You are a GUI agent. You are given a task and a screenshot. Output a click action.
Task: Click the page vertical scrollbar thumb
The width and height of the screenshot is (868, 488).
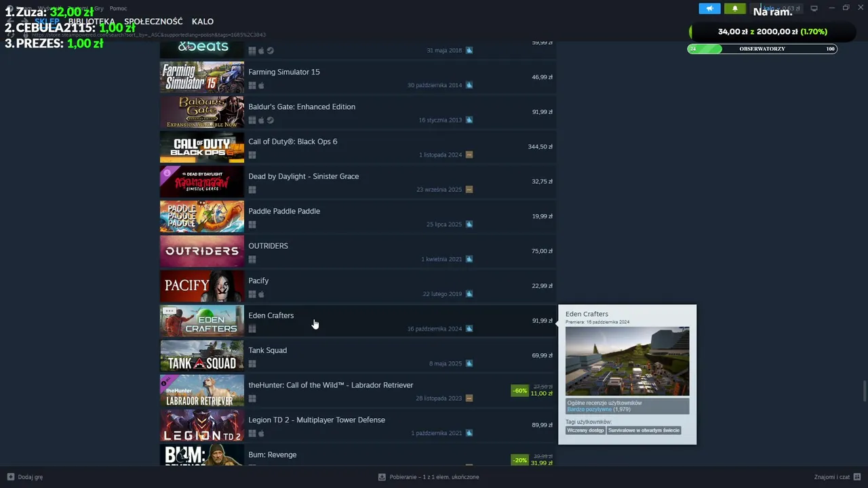coord(864,392)
